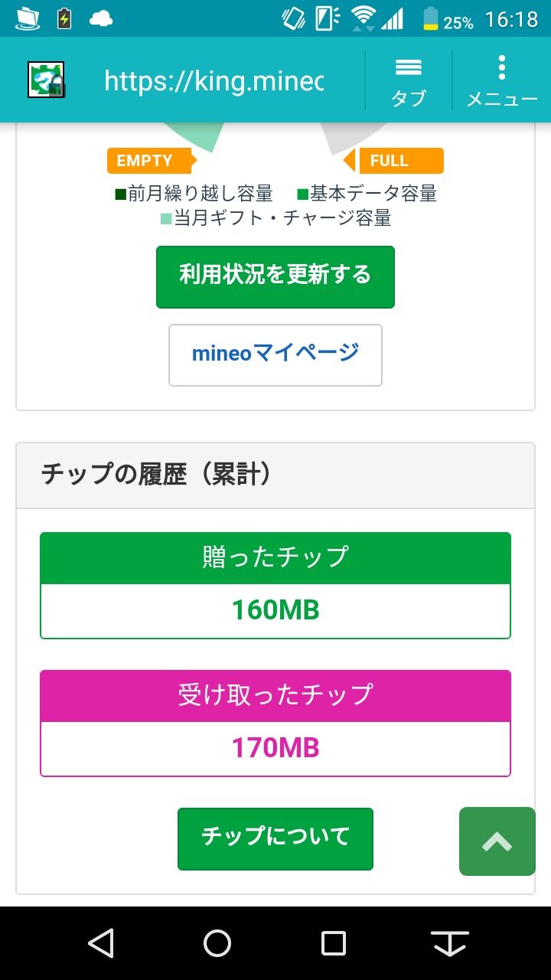Tap the Wi-Fi status icon
The width and height of the screenshot is (551, 980).
pos(365,18)
